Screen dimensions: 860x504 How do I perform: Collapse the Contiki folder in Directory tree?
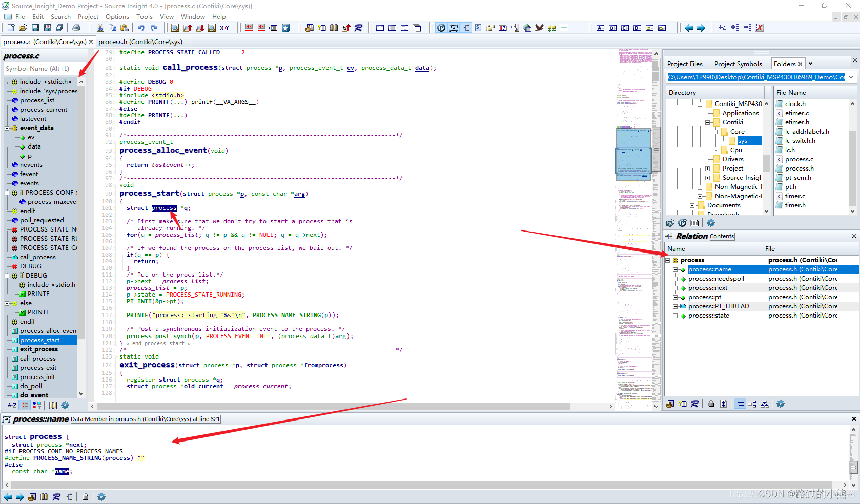tap(708, 122)
